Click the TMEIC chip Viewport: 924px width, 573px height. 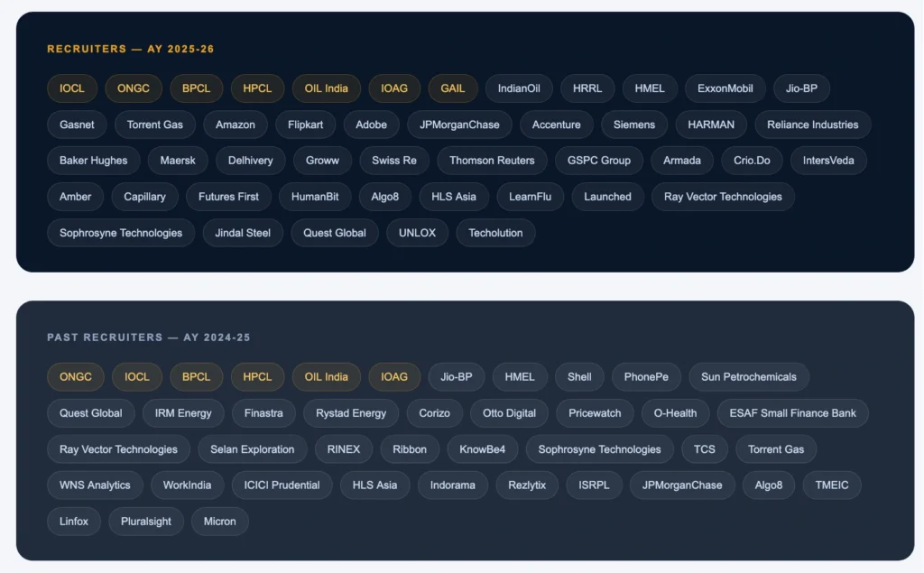pos(832,485)
